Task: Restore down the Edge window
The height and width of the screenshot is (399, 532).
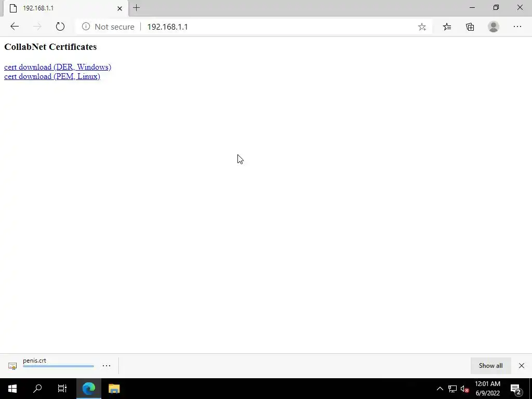Action: (x=496, y=7)
